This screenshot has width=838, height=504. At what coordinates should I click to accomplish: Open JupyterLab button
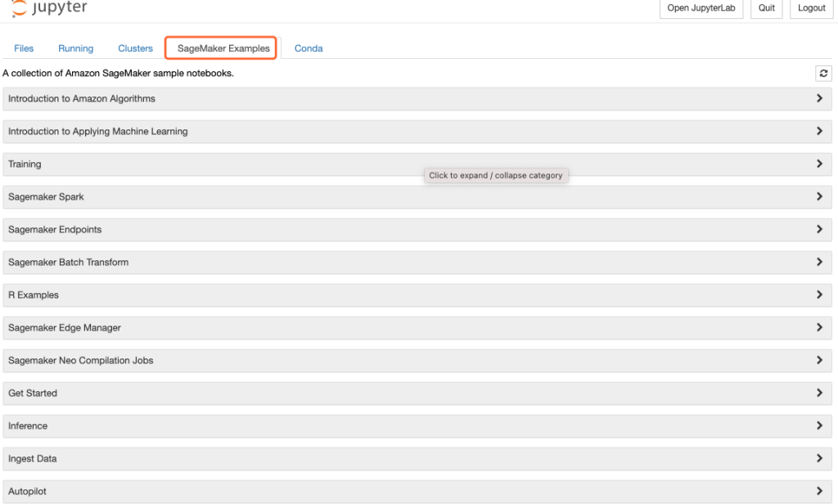701,8
